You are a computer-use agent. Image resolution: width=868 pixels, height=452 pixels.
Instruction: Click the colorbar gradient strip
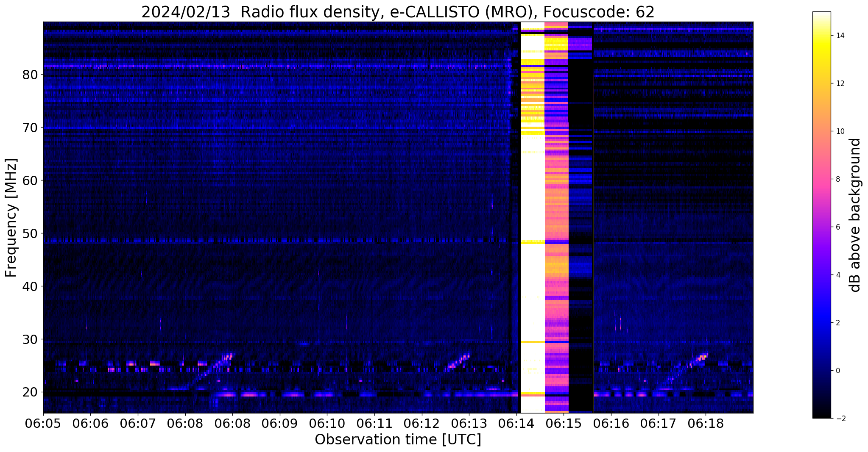821,215
